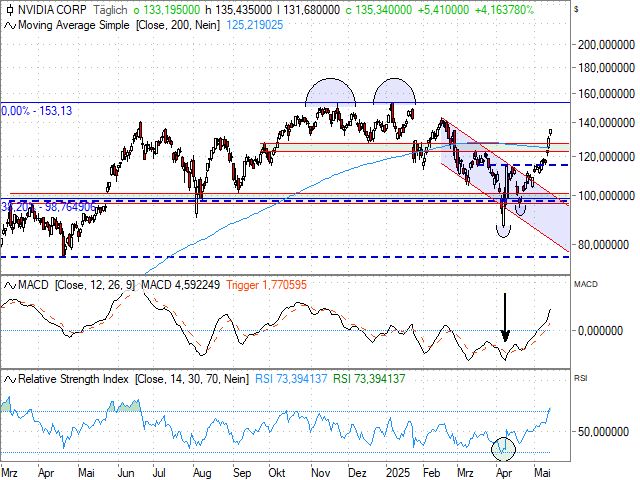Click the moving average value 125,219025
The width and height of the screenshot is (640, 480).
[x=255, y=25]
